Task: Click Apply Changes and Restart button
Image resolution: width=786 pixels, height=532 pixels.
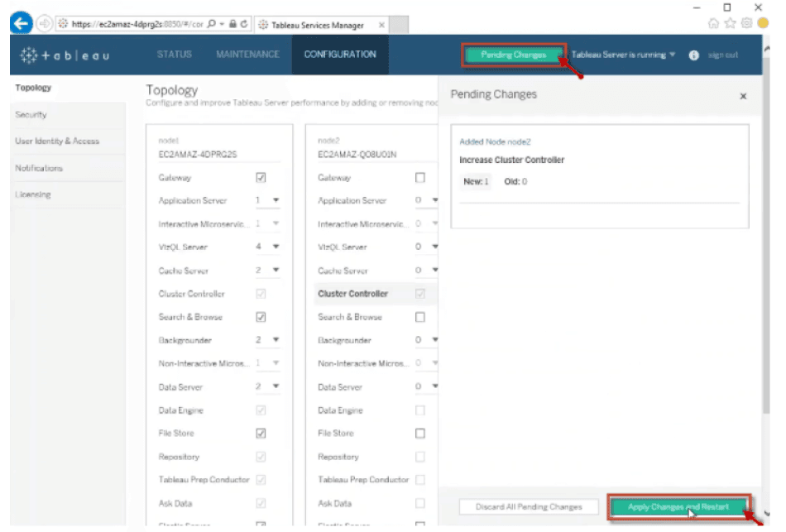Action: click(678, 506)
